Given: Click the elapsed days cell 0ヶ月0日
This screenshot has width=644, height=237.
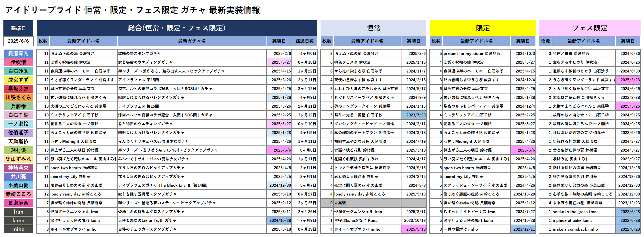Looking at the screenshot, I should tap(304, 150).
